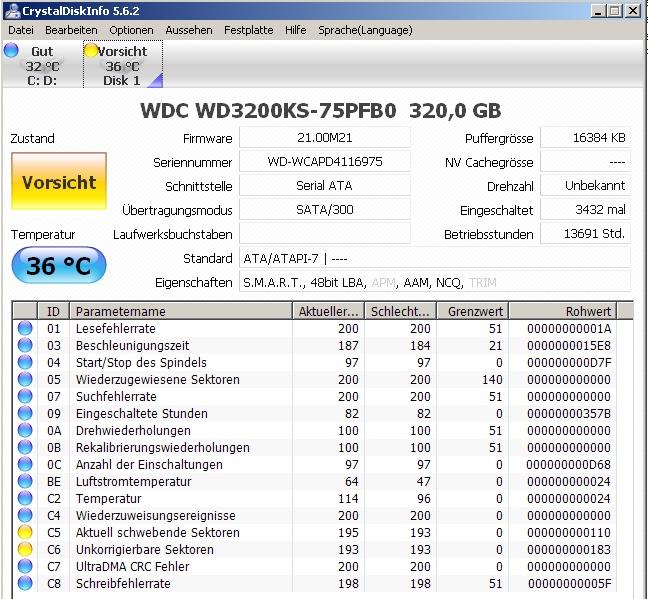Click the blue orb for Drehwiederholungen
Viewport: 648px width, 599px height.
click(25, 430)
